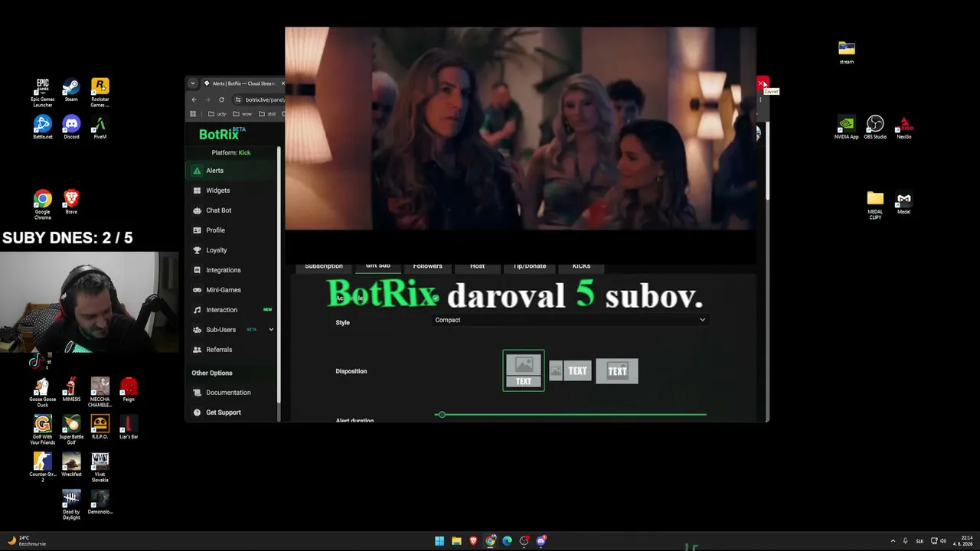980x551 pixels.
Task: Open the R.E.P.O. game icon
Action: coord(100,427)
